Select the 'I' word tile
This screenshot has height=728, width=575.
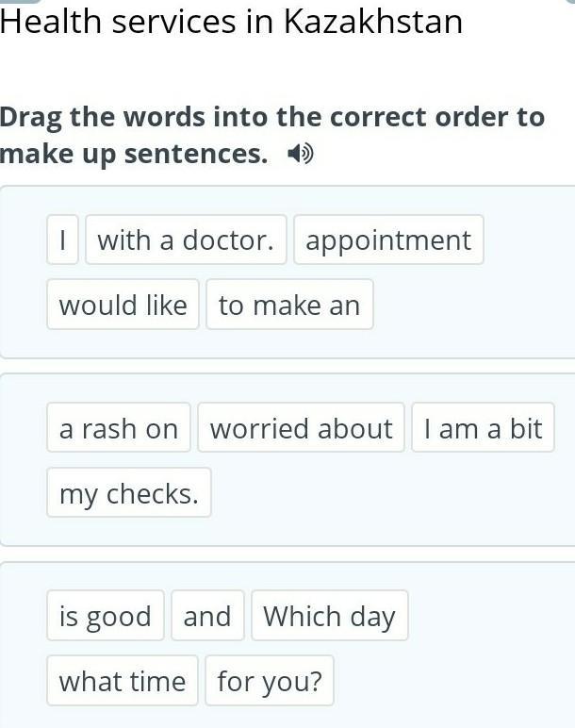[62, 240]
